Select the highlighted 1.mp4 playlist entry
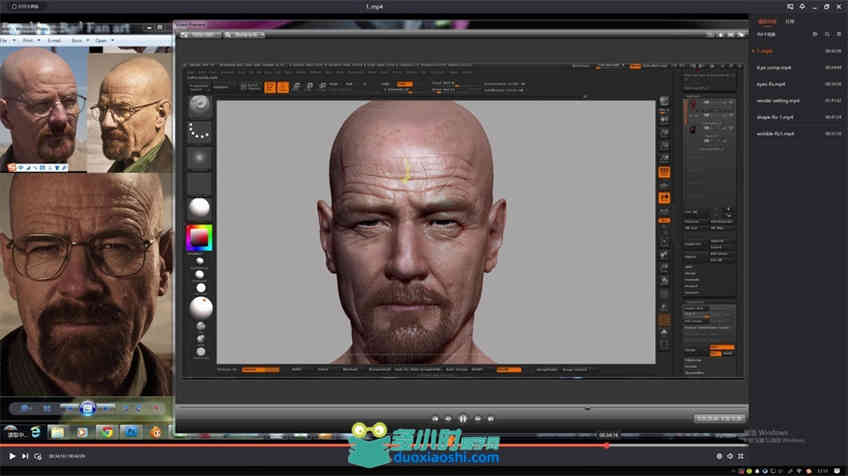 point(764,51)
